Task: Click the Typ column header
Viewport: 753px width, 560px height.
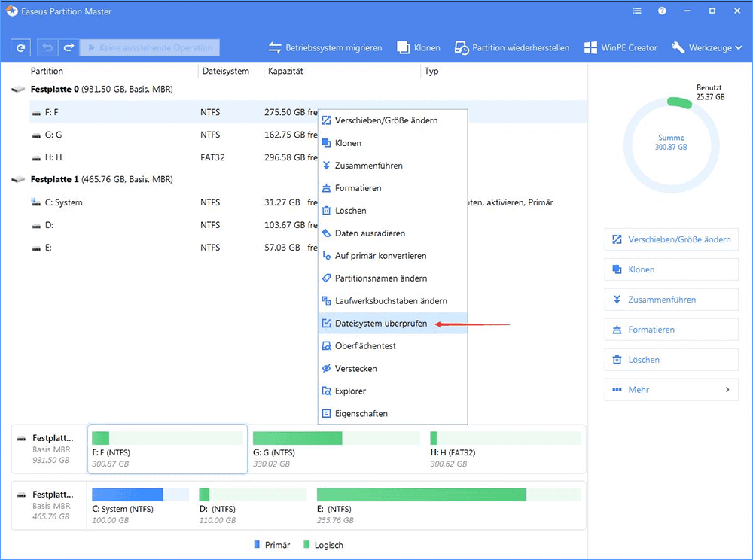Action: click(x=431, y=71)
